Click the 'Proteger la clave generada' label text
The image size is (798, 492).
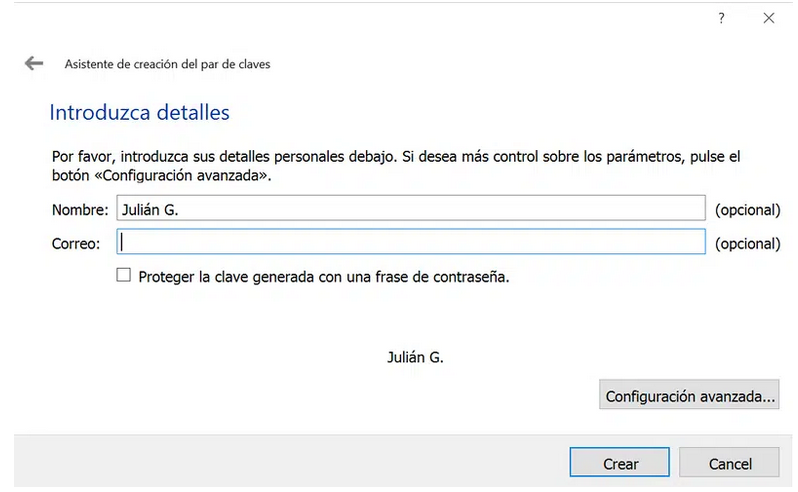click(x=324, y=277)
